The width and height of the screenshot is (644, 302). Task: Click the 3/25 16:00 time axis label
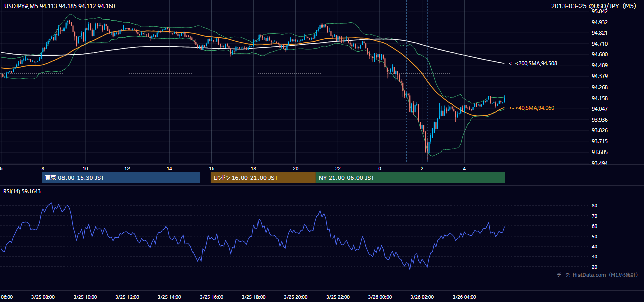[212, 297]
